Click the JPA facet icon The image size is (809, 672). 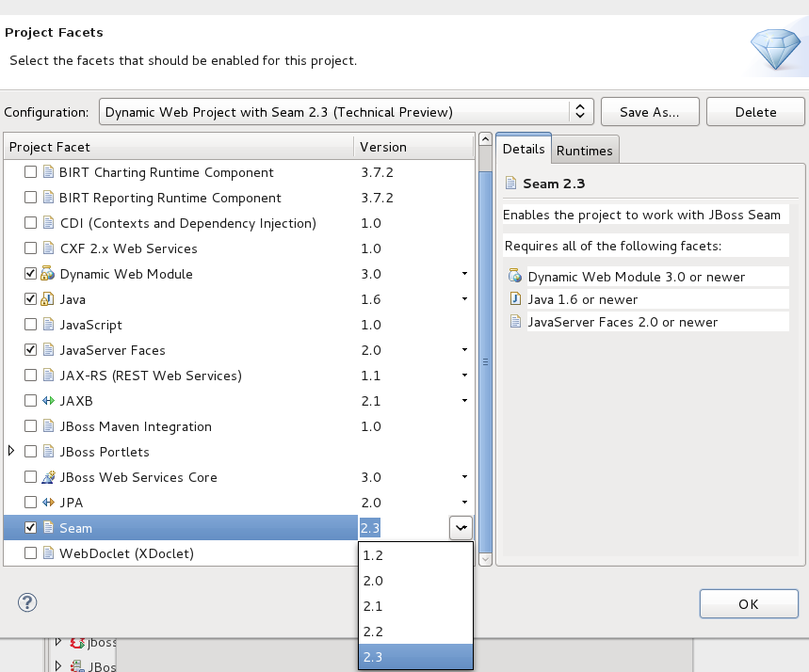tap(48, 503)
